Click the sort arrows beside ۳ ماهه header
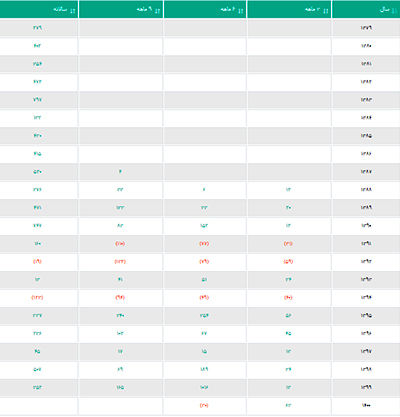400x417 pixels. pos(325,11)
